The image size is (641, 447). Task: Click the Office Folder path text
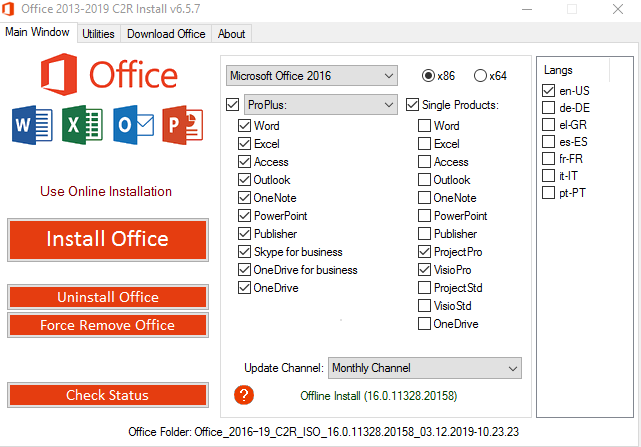tap(323, 432)
